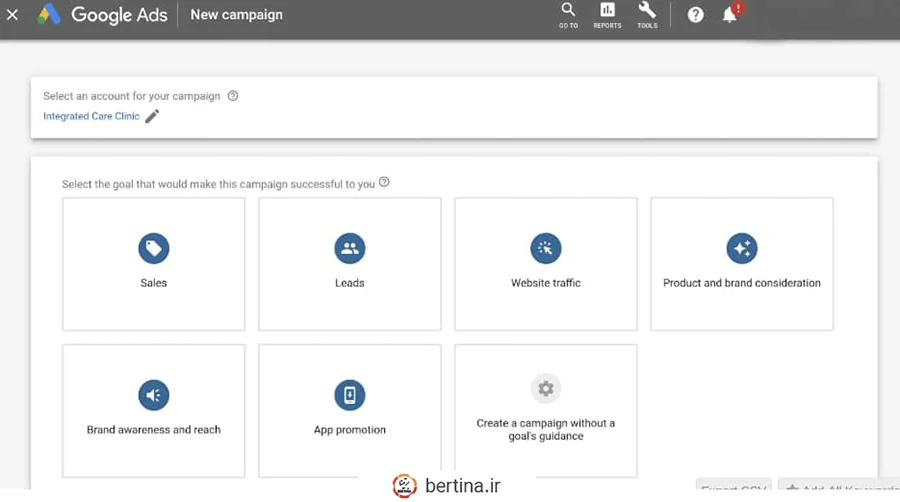
Task: Click the Leads people icon
Action: pos(349,248)
